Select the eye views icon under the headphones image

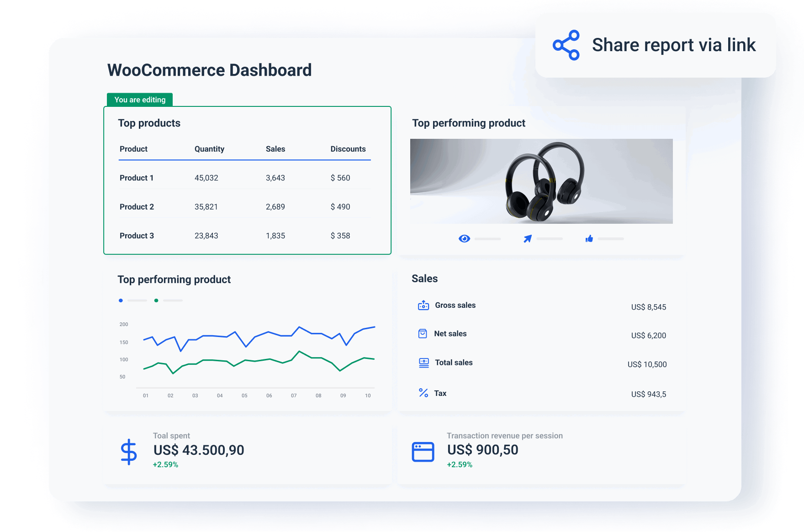coord(464,238)
